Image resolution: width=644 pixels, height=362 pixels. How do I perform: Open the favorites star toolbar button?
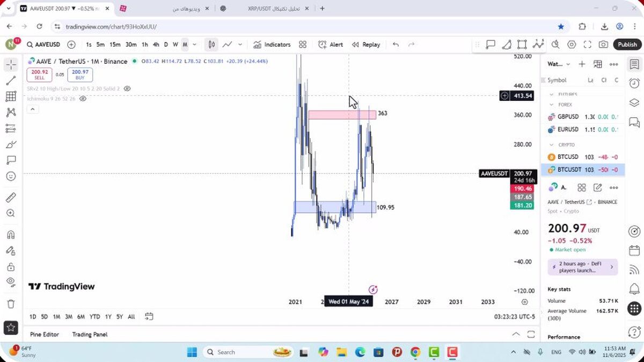point(11,327)
